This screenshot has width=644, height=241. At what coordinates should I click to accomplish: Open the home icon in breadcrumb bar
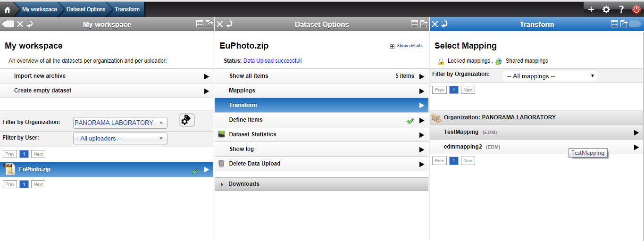point(7,9)
